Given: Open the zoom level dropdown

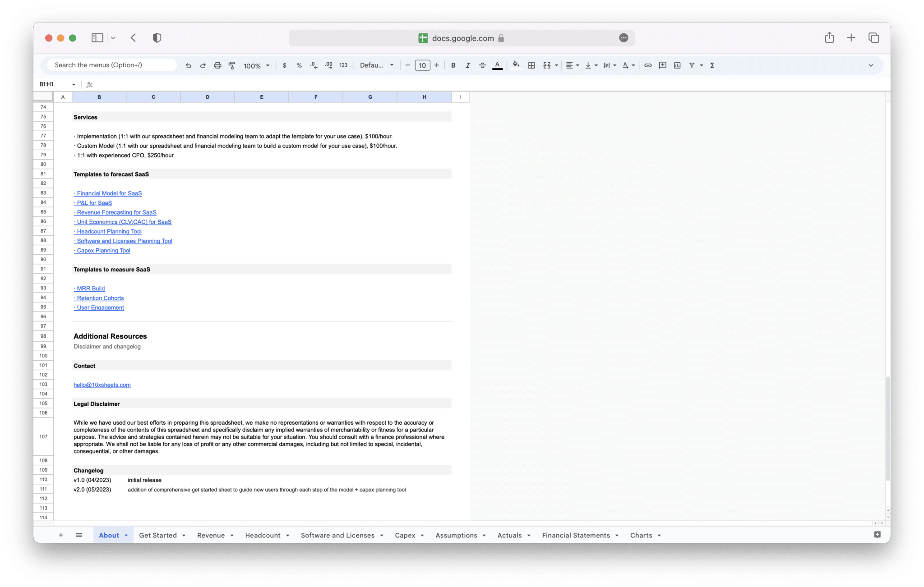Looking at the screenshot, I should coord(255,65).
